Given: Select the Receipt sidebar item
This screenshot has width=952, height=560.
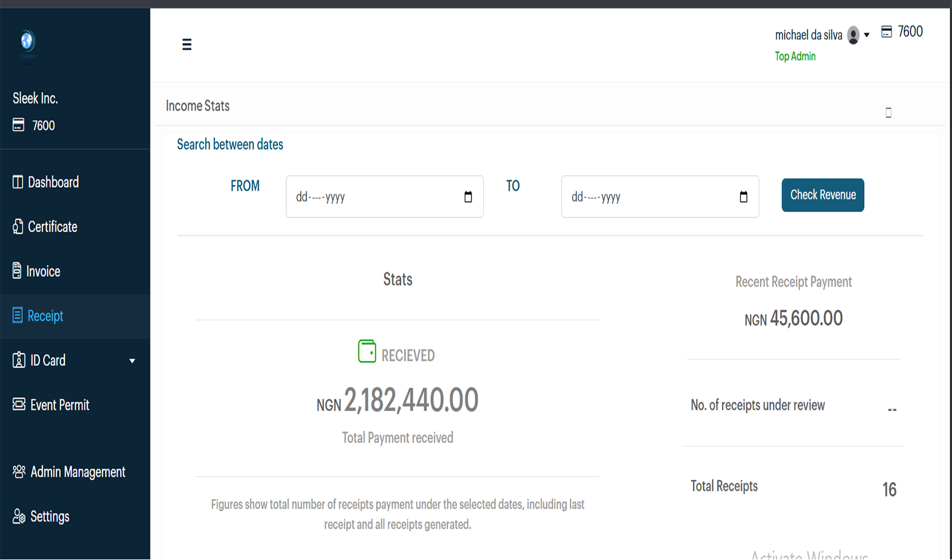Looking at the screenshot, I should coord(45,316).
